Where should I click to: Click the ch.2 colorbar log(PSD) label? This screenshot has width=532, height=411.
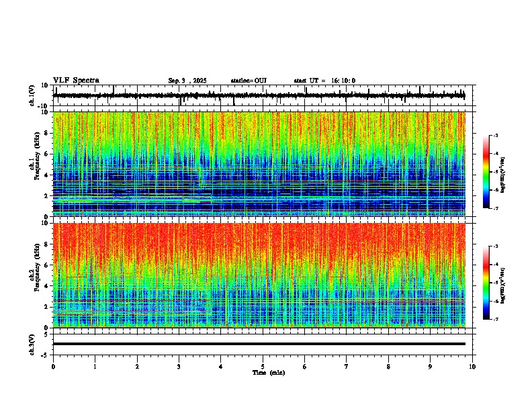point(503,285)
